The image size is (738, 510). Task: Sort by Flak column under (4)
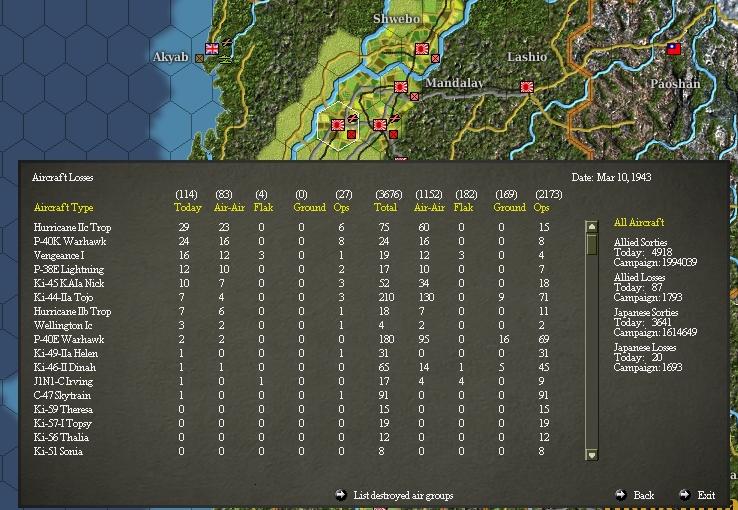tap(263, 207)
